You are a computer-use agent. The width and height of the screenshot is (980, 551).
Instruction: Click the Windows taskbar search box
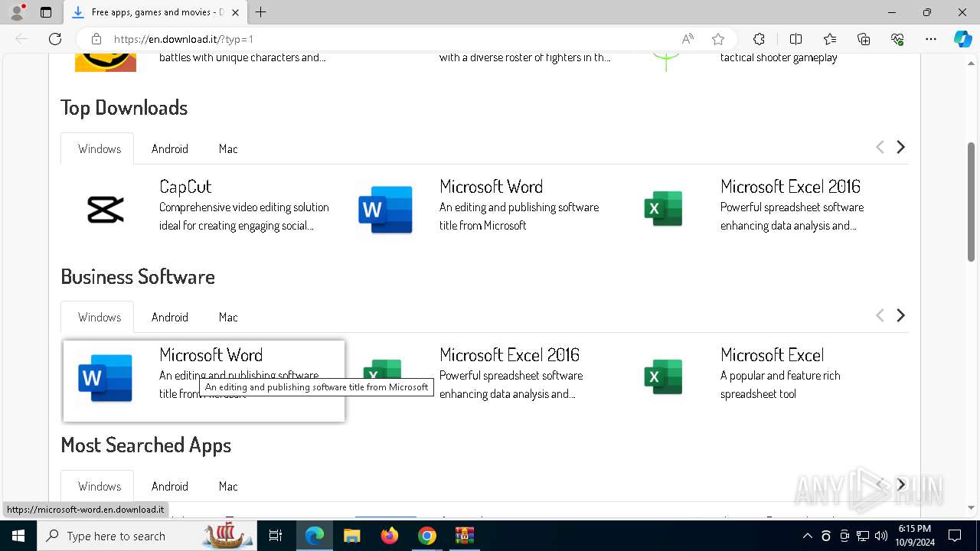[148, 536]
